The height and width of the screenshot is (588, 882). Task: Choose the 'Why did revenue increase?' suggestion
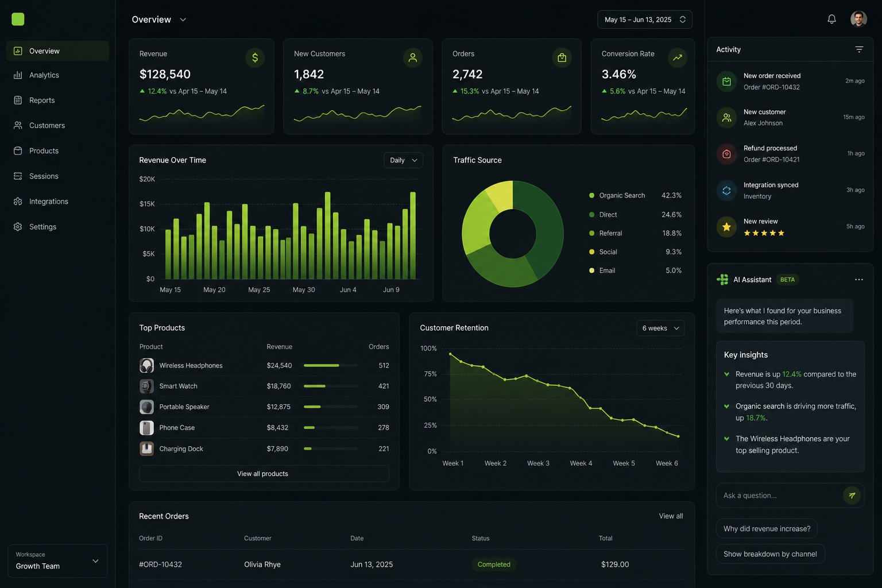pyautogui.click(x=767, y=529)
